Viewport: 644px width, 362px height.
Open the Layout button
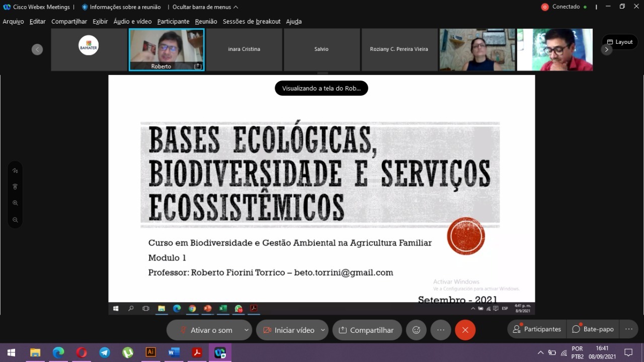click(620, 42)
